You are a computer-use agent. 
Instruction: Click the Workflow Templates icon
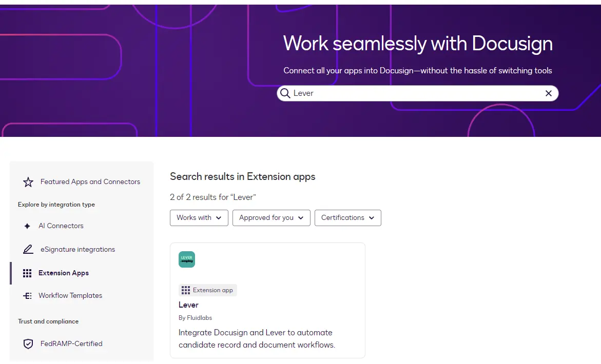(x=27, y=295)
